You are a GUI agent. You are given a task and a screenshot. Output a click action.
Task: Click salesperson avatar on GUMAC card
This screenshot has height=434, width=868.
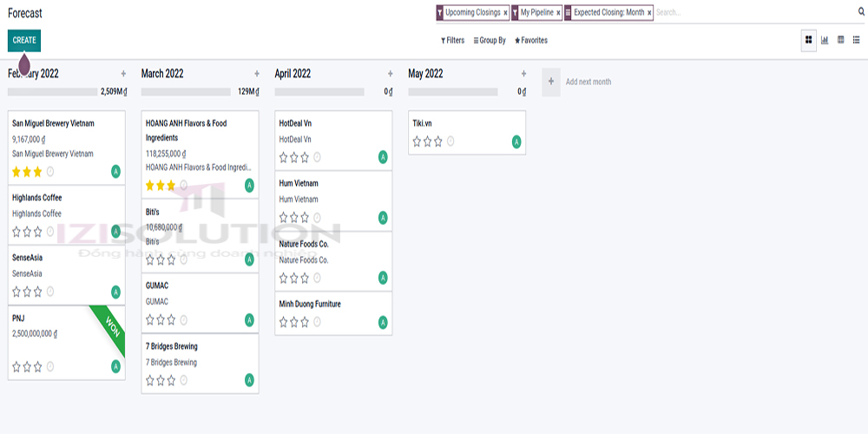tap(250, 320)
